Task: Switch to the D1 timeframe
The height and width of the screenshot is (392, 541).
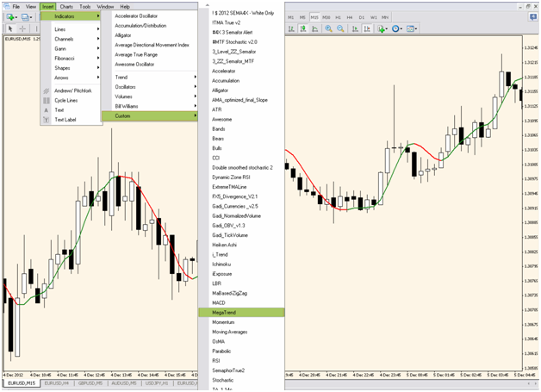Action: coord(362,17)
